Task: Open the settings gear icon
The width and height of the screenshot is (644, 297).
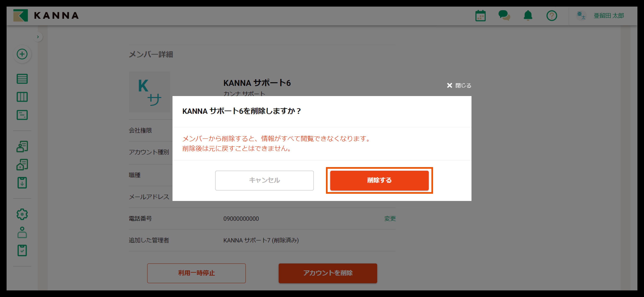Action: tap(22, 214)
